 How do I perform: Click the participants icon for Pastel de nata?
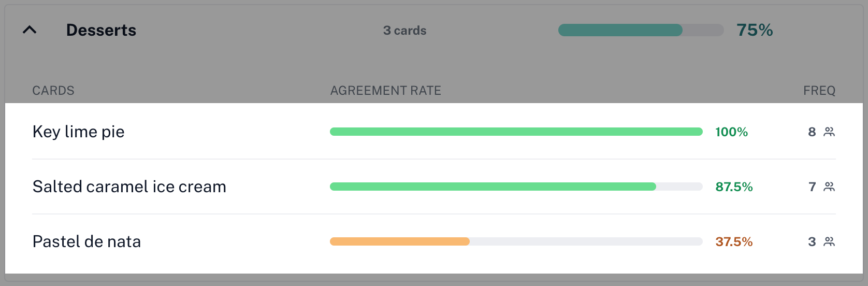click(829, 241)
